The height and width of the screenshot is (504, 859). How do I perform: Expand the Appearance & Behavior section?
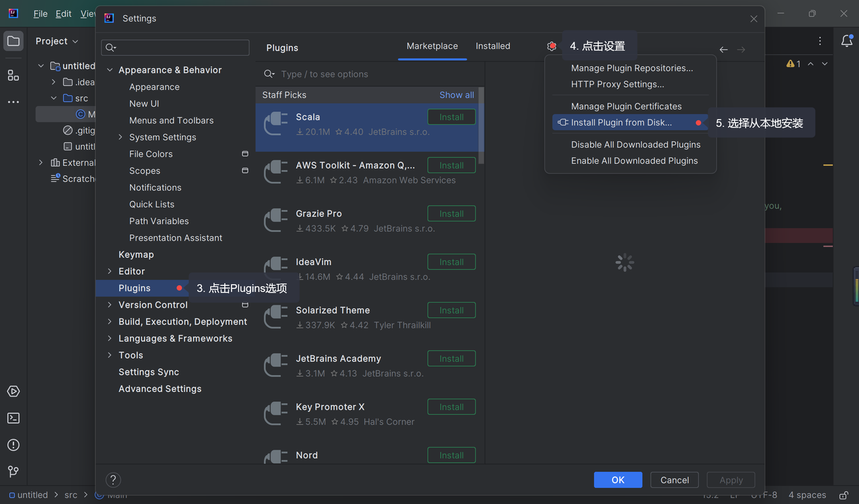tap(110, 70)
